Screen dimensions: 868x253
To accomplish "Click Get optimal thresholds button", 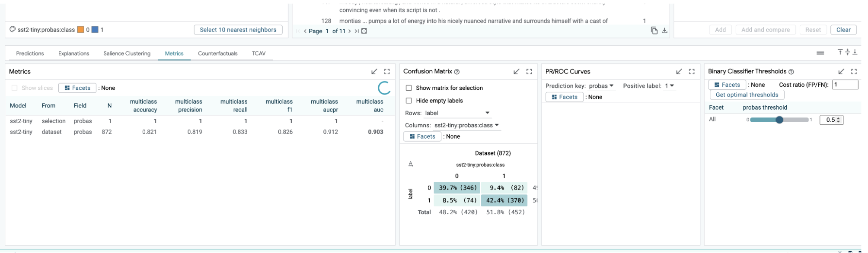I will [x=747, y=95].
